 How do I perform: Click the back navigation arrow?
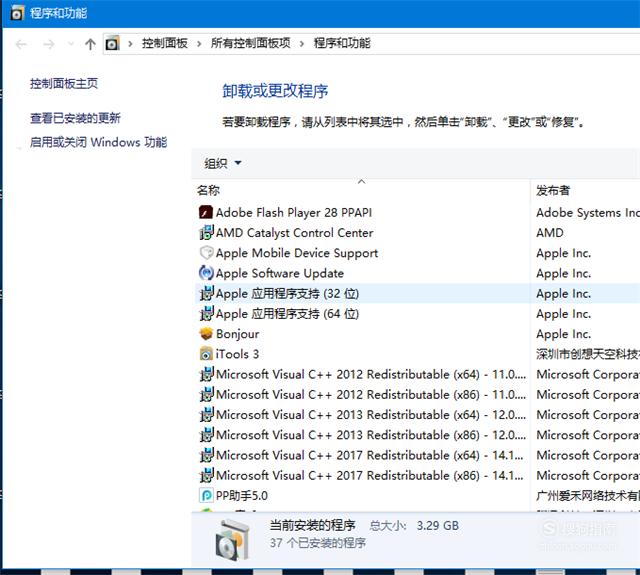click(x=21, y=44)
